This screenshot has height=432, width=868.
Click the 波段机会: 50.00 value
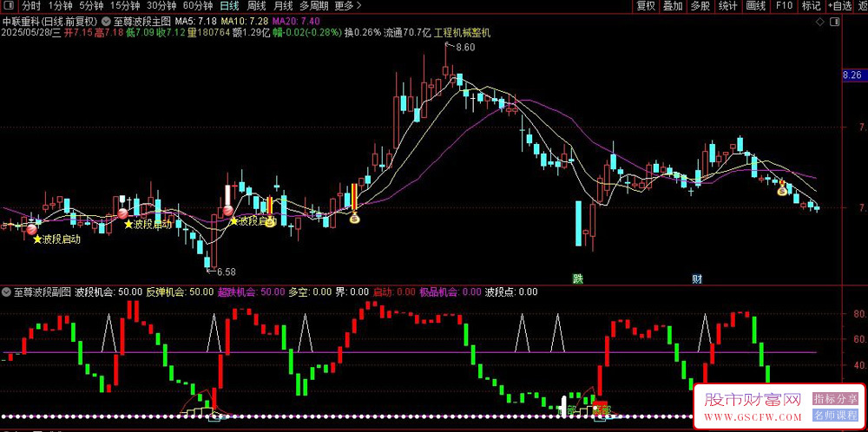(x=109, y=291)
